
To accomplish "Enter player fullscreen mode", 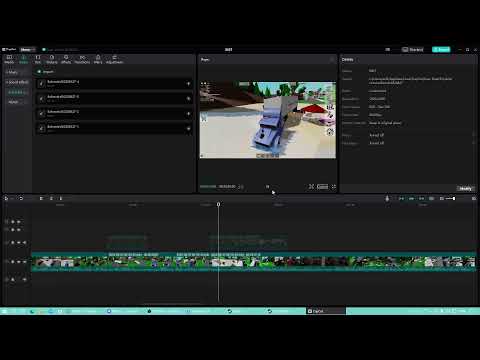I will click(334, 187).
